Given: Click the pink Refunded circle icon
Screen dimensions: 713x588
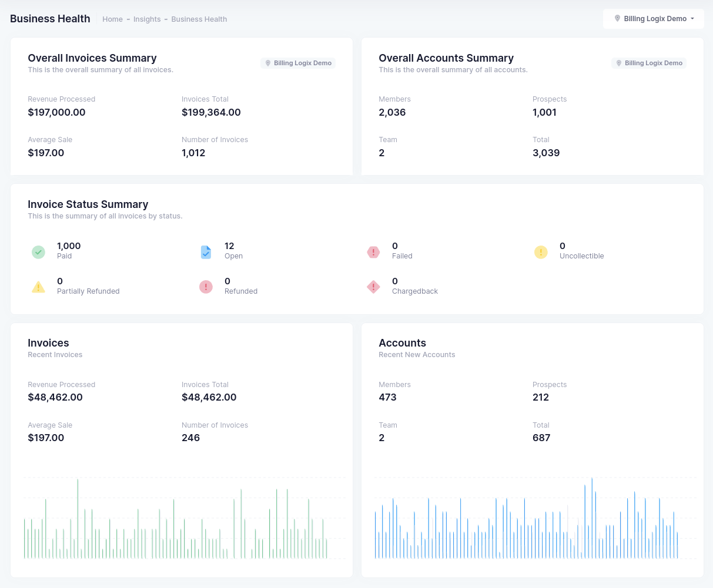Looking at the screenshot, I should 206,287.
